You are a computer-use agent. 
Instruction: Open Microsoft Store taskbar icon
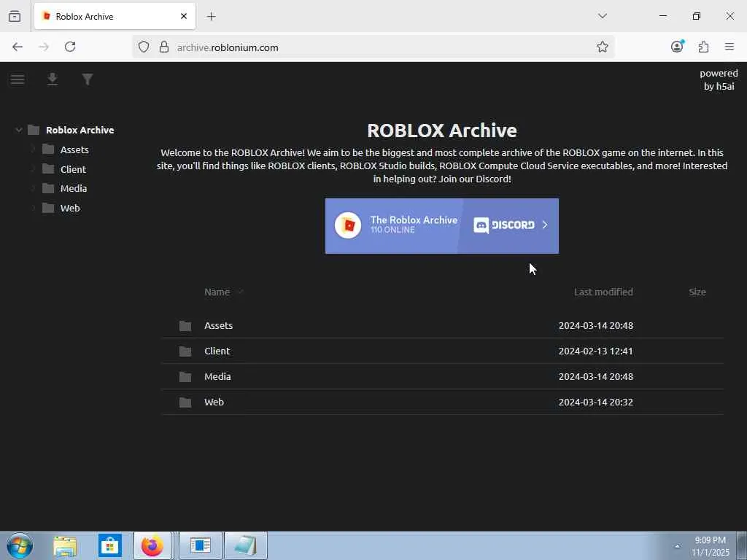coord(109,545)
